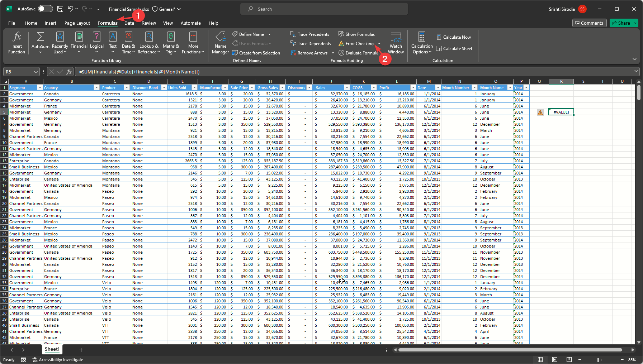Click the Share button
Viewport: 643px width, 364px height.
[x=621, y=23]
